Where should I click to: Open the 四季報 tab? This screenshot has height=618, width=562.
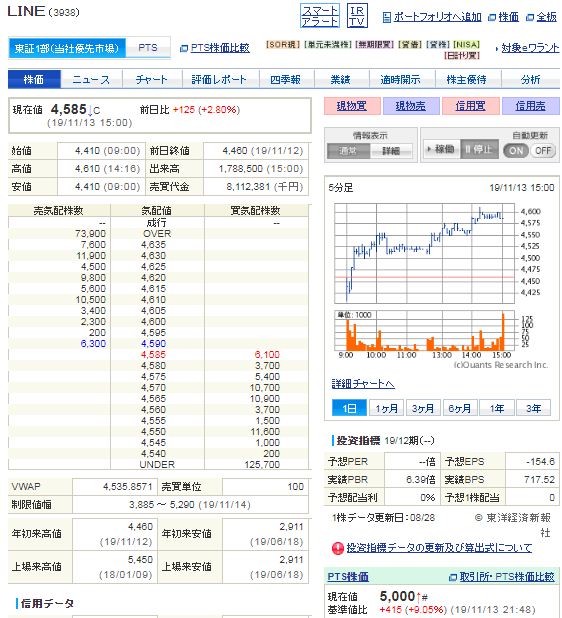point(286,80)
